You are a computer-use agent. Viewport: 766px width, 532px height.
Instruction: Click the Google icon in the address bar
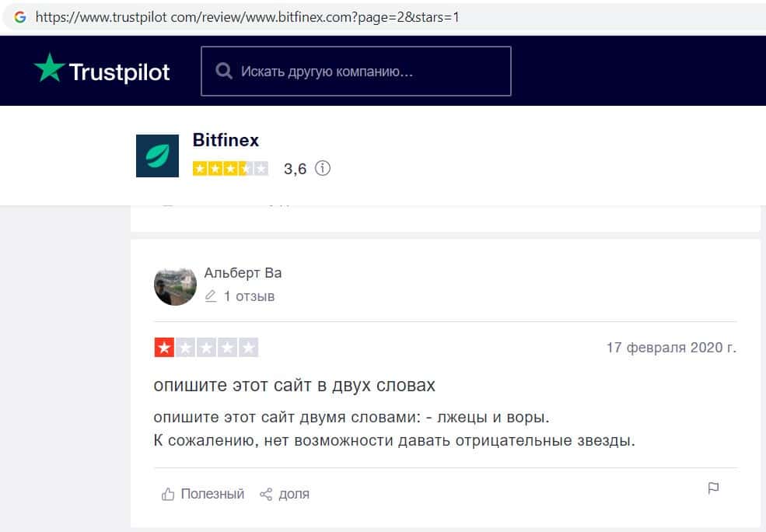point(20,17)
